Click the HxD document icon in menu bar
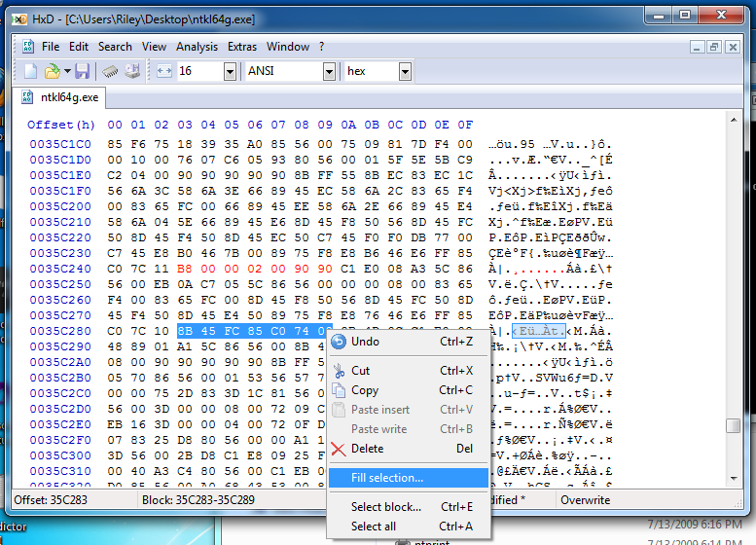The width and height of the screenshot is (756, 545). pos(28,47)
